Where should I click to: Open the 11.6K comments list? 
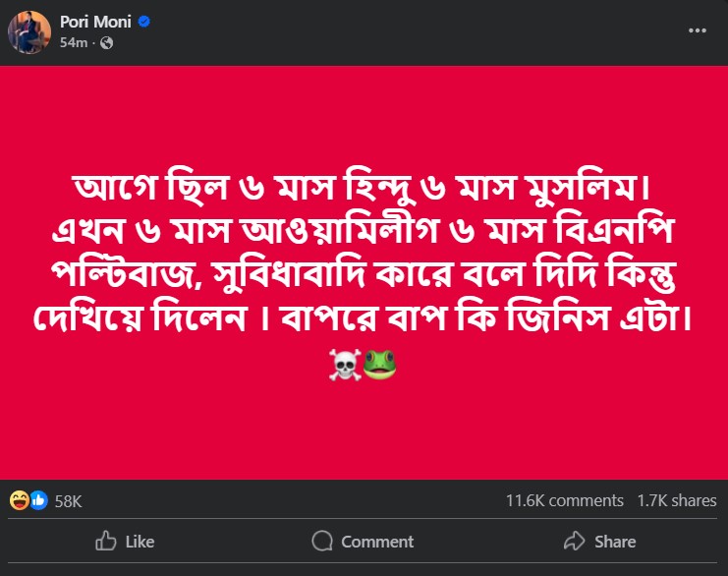tap(564, 500)
